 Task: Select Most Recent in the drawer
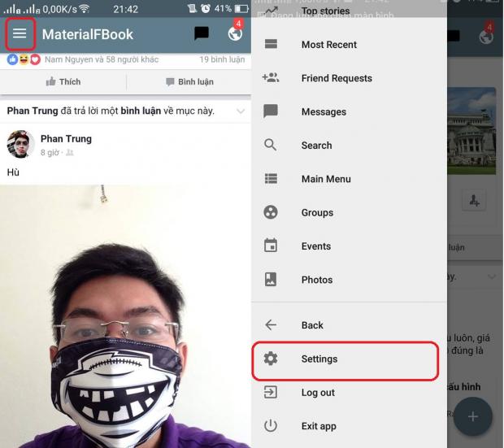[328, 45]
